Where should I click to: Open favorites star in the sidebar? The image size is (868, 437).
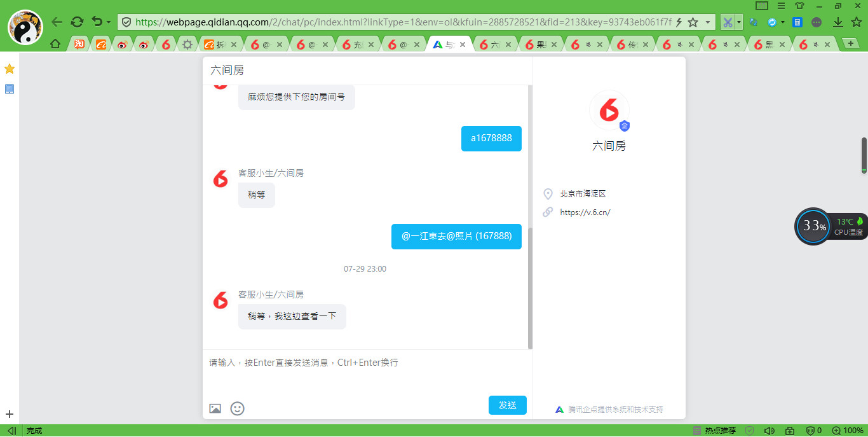(x=10, y=69)
